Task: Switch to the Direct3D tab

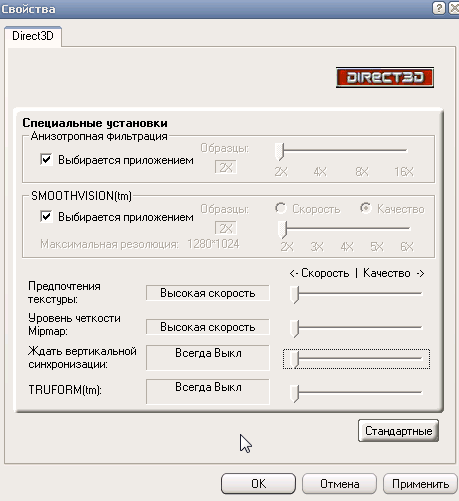Action: pos(33,36)
